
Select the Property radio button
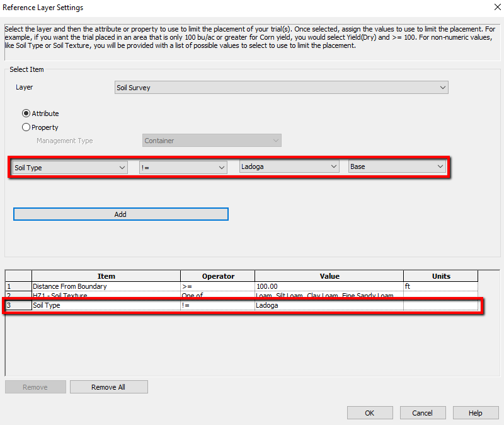click(x=26, y=127)
